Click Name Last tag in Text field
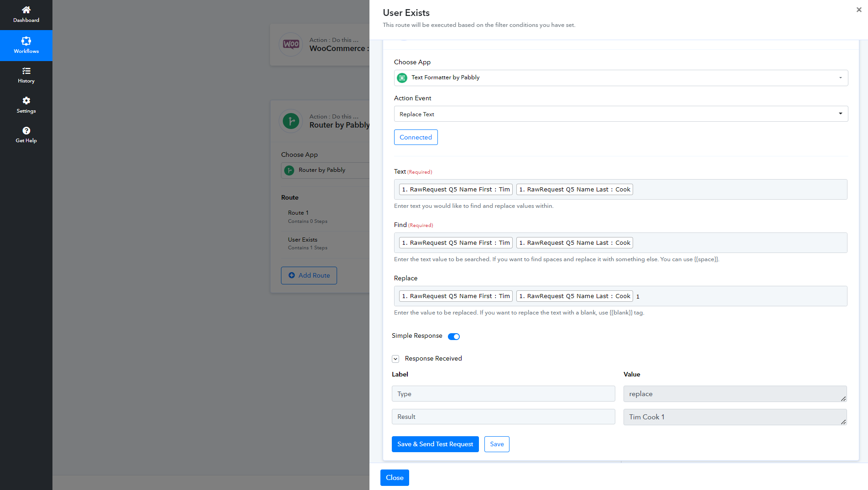The width and height of the screenshot is (868, 490). 574,190
